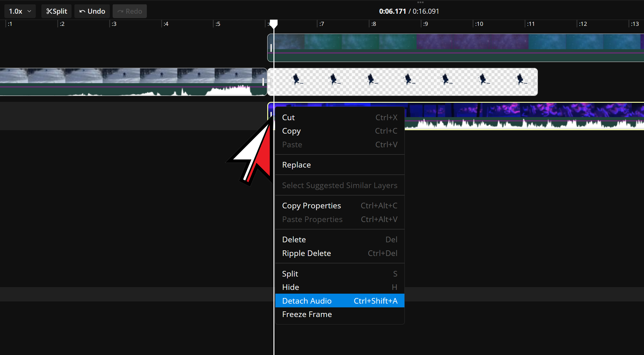This screenshot has height=355, width=644.
Task: Click Copy in the context menu
Action: (339, 131)
